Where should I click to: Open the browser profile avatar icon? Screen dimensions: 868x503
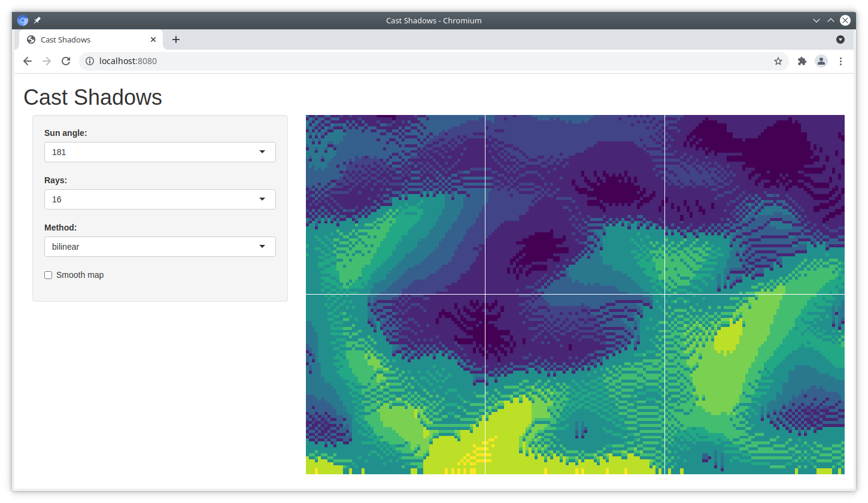tap(821, 61)
